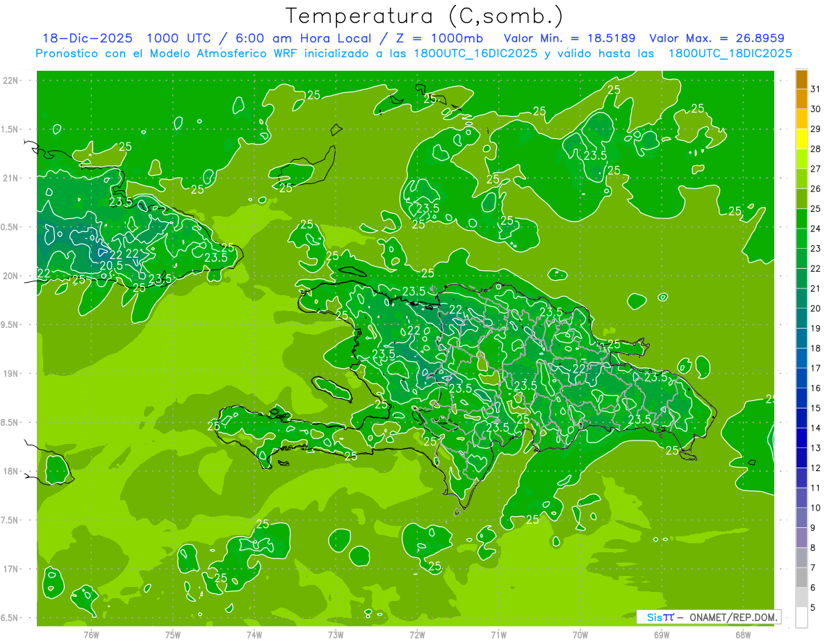Click the "1800UTC_18DIC2025" valid-until time
This screenshot has height=644, width=834.
click(730, 53)
